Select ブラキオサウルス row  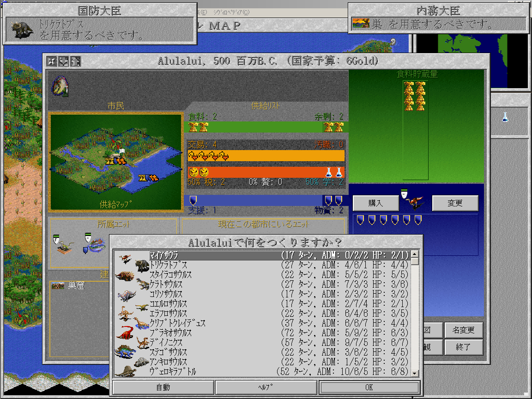[279, 332]
